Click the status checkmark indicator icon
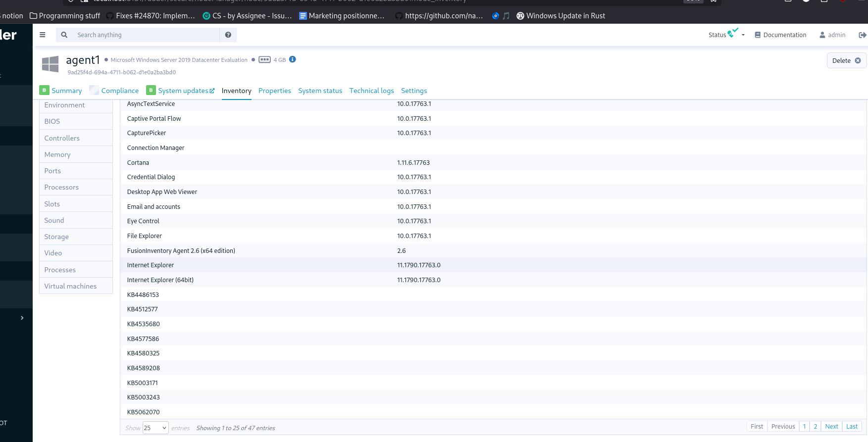This screenshot has width=868, height=442. pos(733,33)
